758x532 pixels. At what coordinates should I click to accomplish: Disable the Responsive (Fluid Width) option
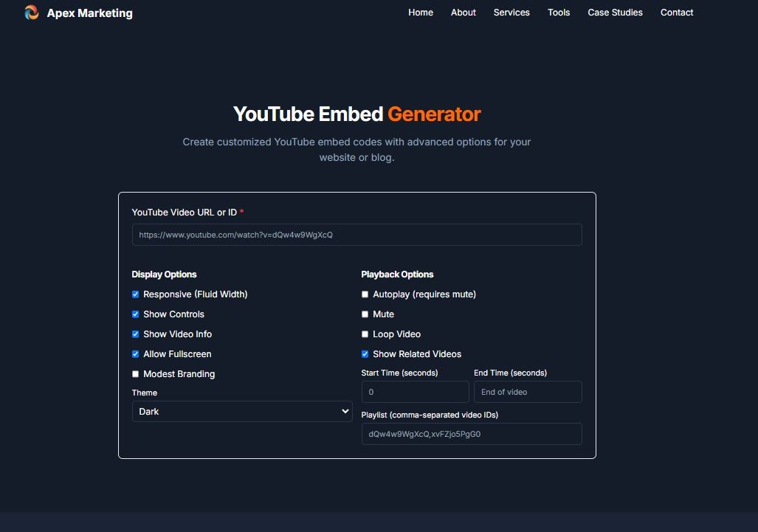[x=135, y=294]
